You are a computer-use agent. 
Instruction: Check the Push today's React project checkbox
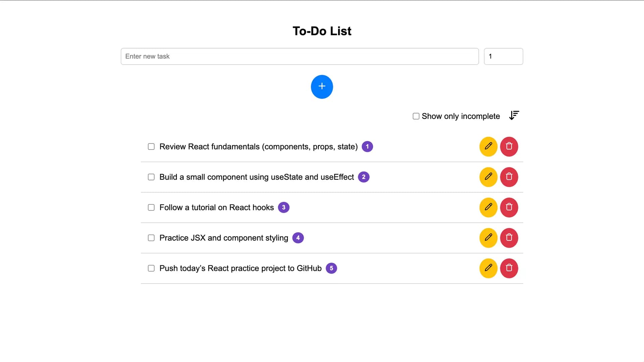coord(151,268)
